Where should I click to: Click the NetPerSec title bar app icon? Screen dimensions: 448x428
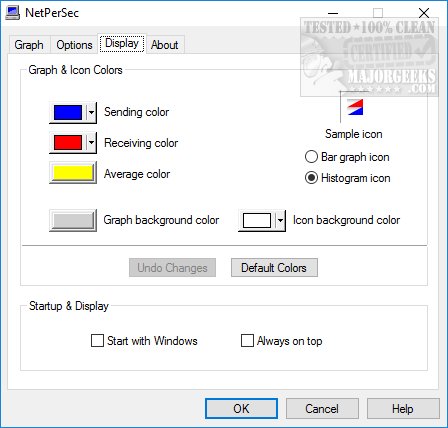point(13,13)
